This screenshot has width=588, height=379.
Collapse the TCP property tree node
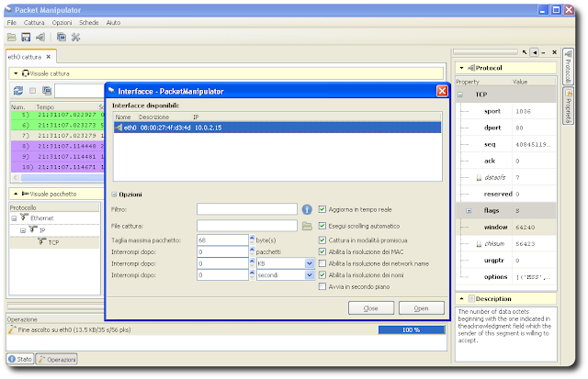tap(460, 95)
